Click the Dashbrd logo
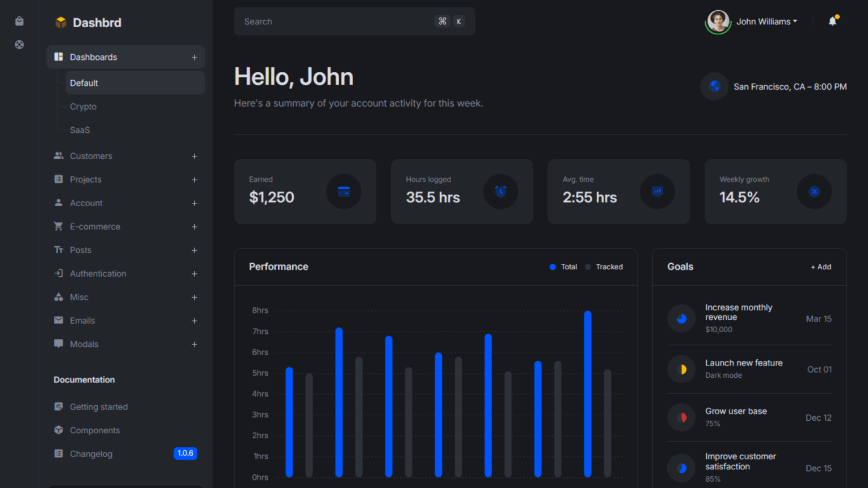Screen dimensions: 868x488 [x=88, y=23]
